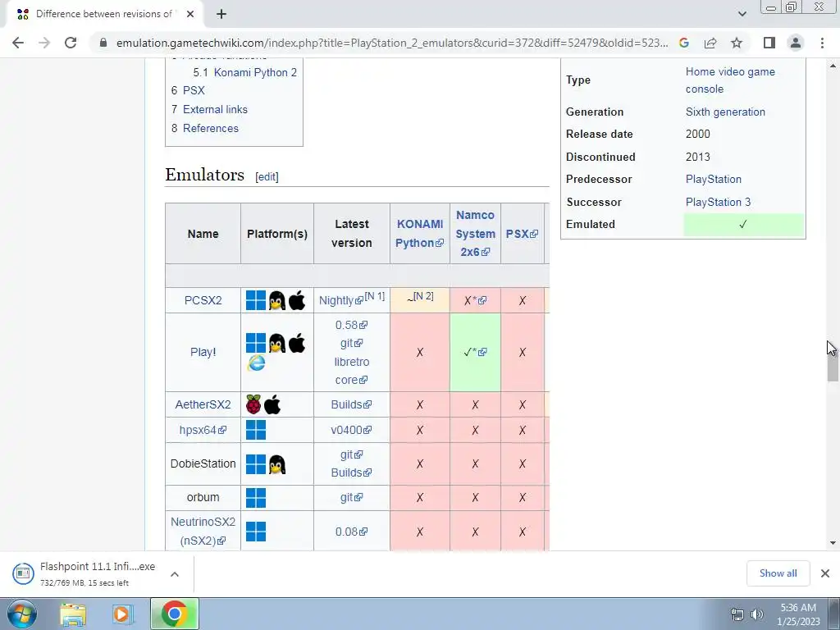Open the Sixth generation infobox link

tap(725, 112)
